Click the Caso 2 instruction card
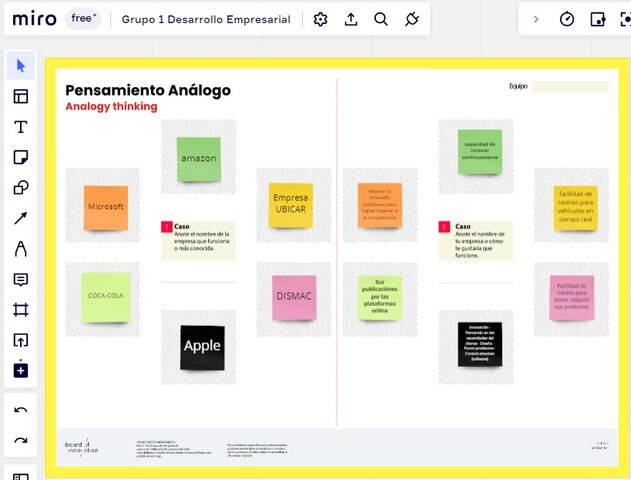The image size is (631, 480). point(476,240)
